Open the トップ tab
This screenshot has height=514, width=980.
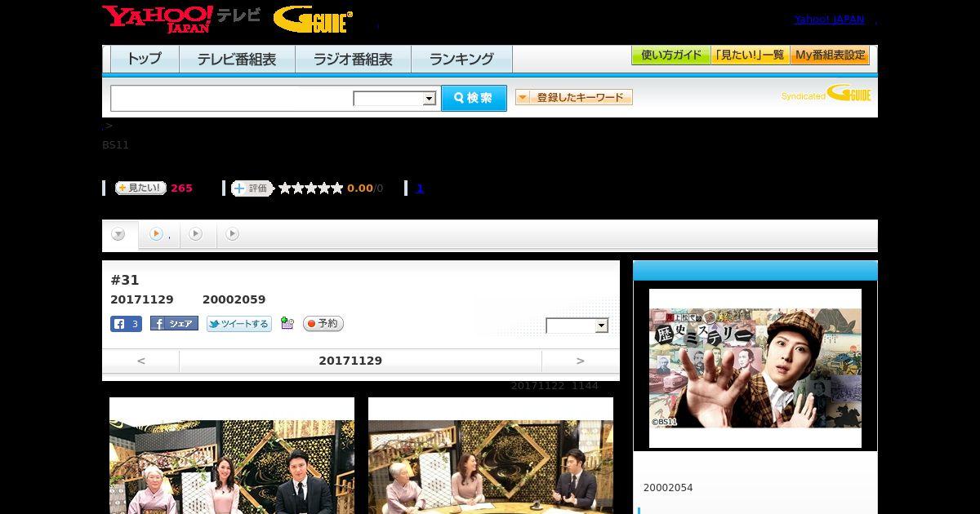coord(145,59)
